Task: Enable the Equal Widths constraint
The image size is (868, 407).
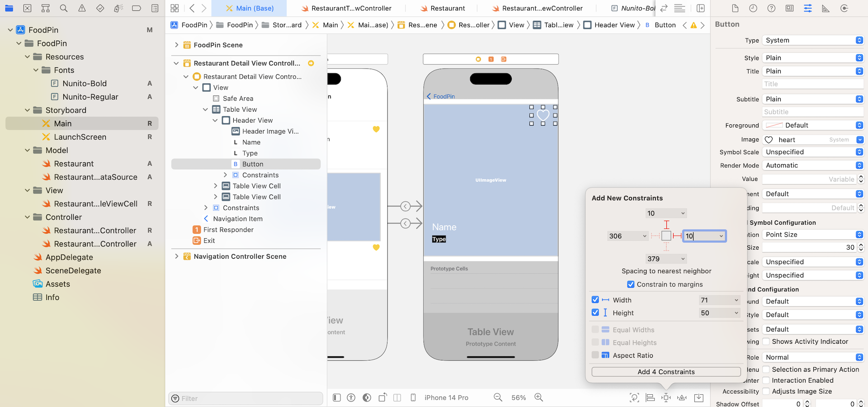Action: pos(595,330)
